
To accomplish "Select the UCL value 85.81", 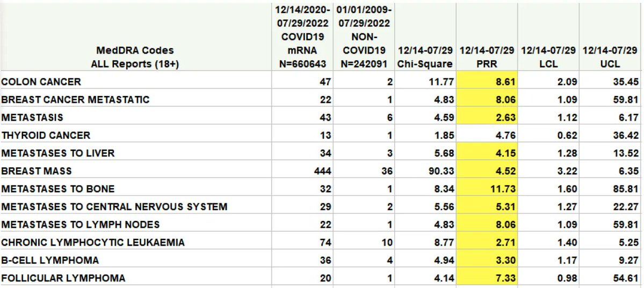I will pyautogui.click(x=625, y=189).
